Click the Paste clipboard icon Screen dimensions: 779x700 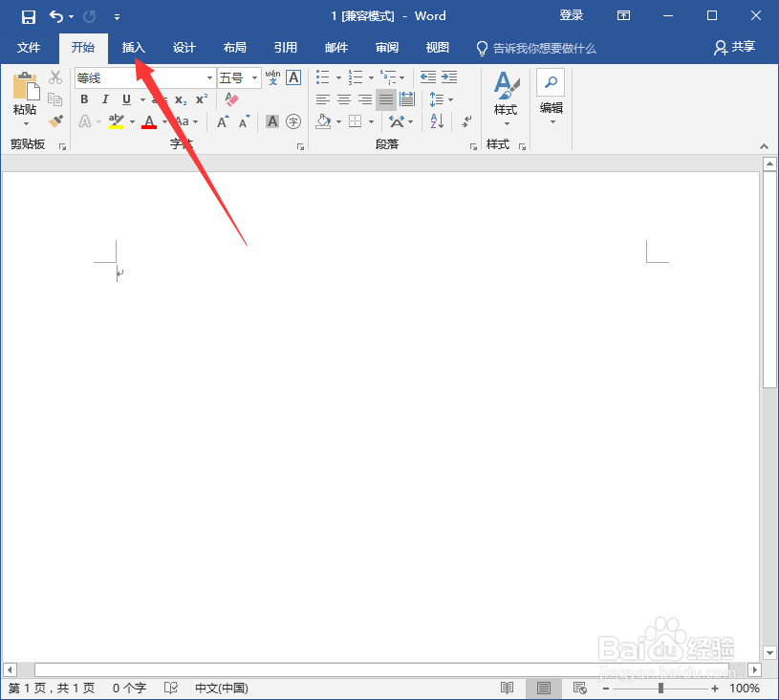pyautogui.click(x=26, y=86)
